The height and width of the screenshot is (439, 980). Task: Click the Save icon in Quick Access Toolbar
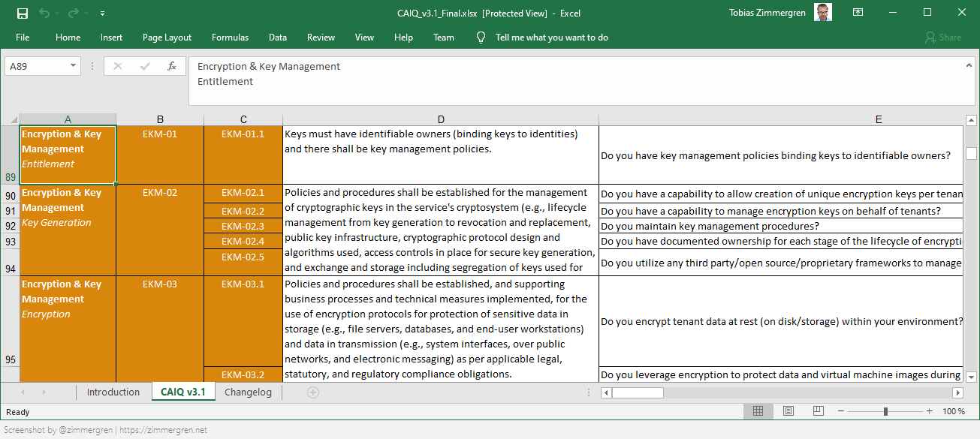click(x=23, y=13)
